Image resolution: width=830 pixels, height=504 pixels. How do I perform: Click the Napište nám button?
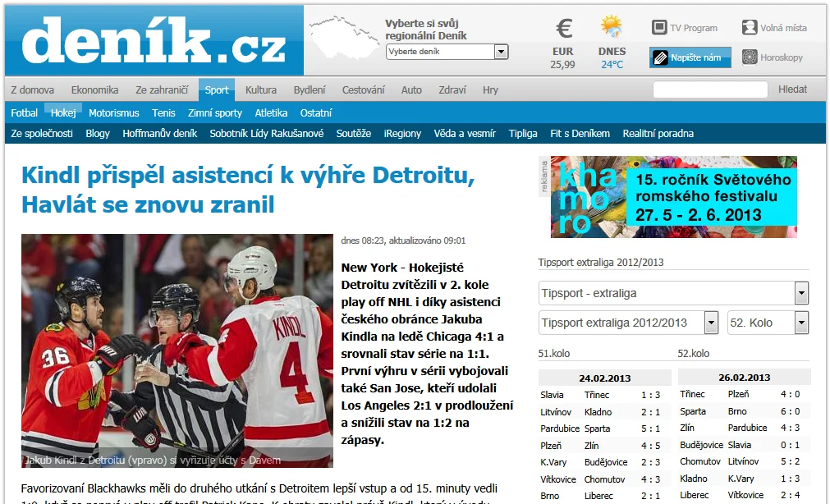click(x=690, y=57)
